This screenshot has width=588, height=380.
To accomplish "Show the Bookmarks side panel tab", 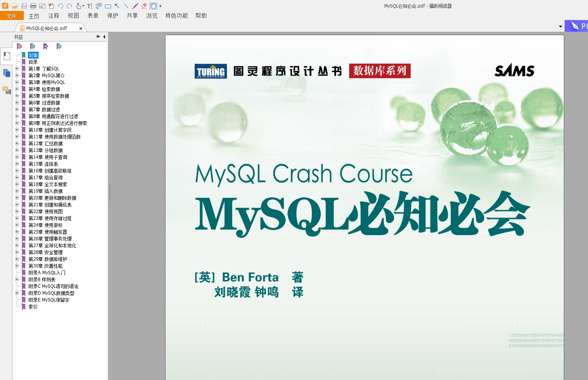I will [6, 56].
